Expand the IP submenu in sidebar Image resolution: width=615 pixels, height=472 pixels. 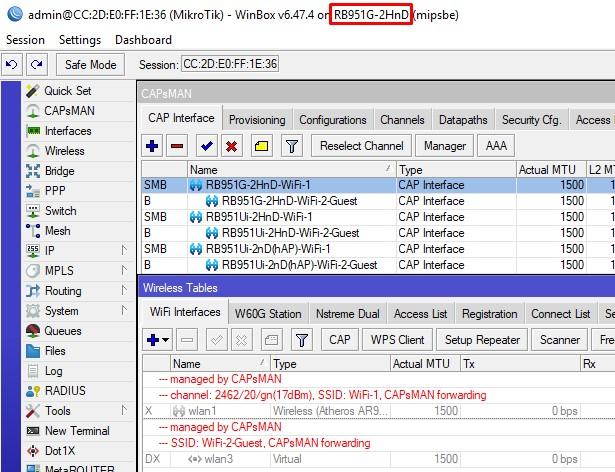(124, 251)
